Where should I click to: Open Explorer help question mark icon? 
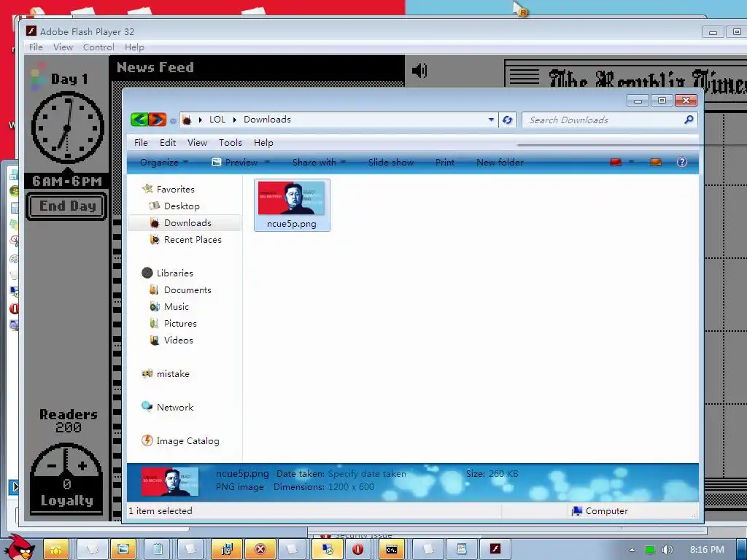click(682, 163)
